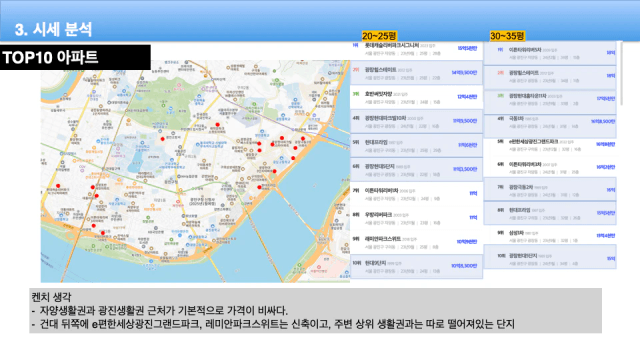Click the 3. 시세 분석 slide heading
The width and height of the screenshot is (640, 360).
click(x=53, y=29)
